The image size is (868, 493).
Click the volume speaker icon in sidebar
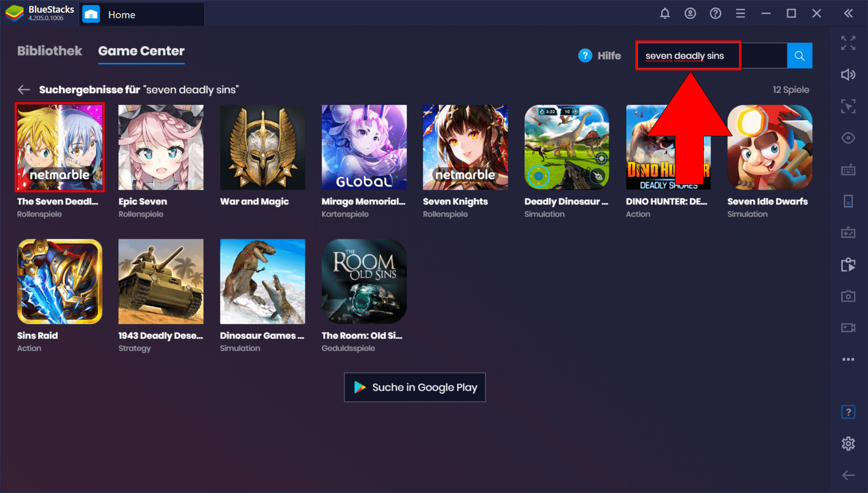(848, 75)
